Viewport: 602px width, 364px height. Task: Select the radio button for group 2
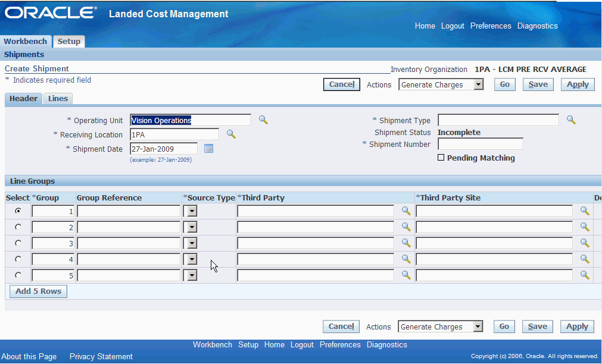coord(18,227)
